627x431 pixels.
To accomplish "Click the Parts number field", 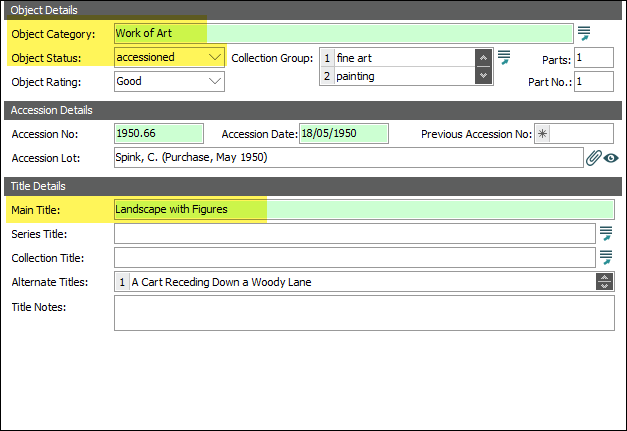I will pyautogui.click(x=593, y=58).
